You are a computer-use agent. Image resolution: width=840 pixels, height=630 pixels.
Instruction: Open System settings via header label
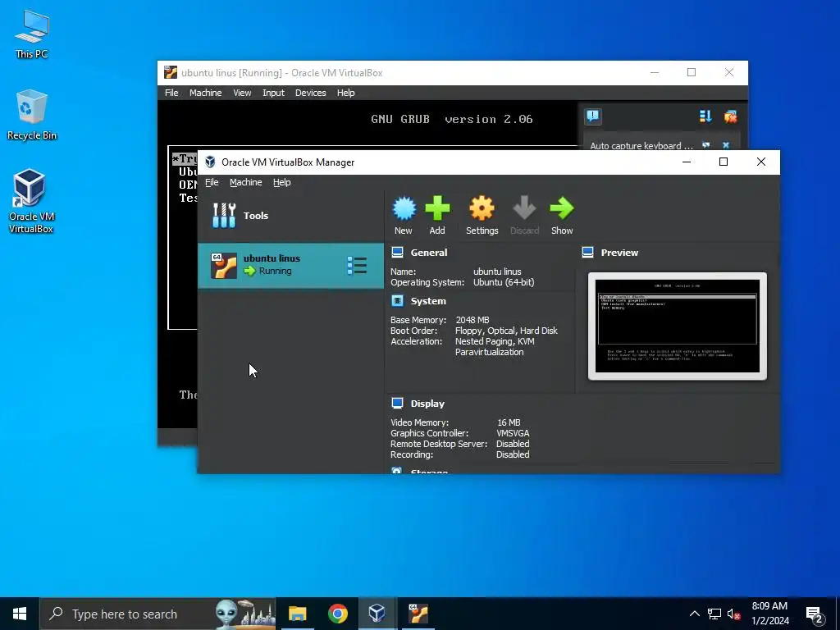(x=428, y=301)
